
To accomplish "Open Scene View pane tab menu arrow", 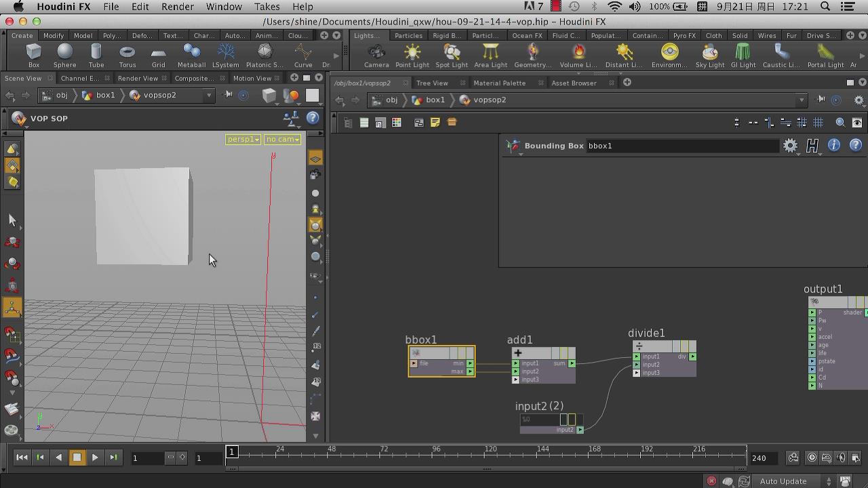I will click(x=319, y=78).
